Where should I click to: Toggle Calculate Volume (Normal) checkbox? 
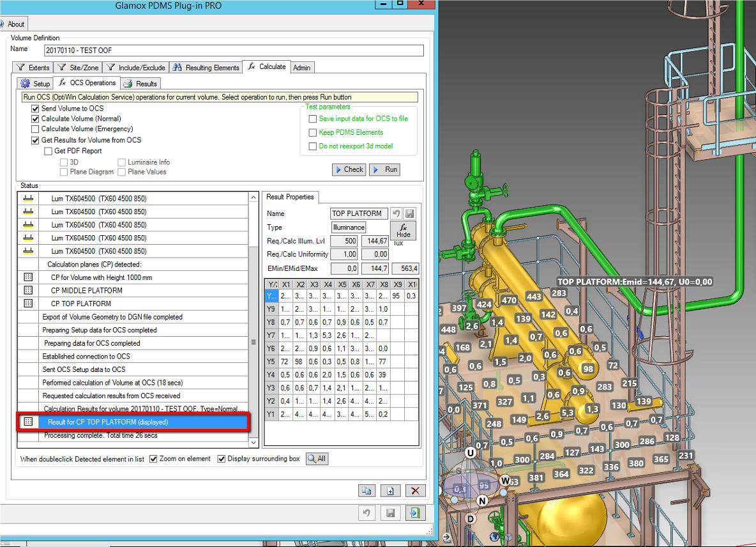35,119
